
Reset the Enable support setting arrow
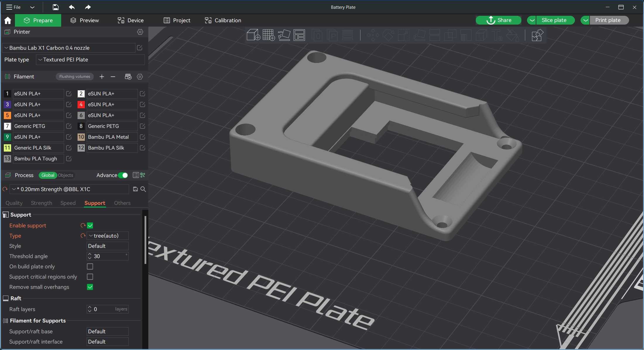tap(83, 225)
